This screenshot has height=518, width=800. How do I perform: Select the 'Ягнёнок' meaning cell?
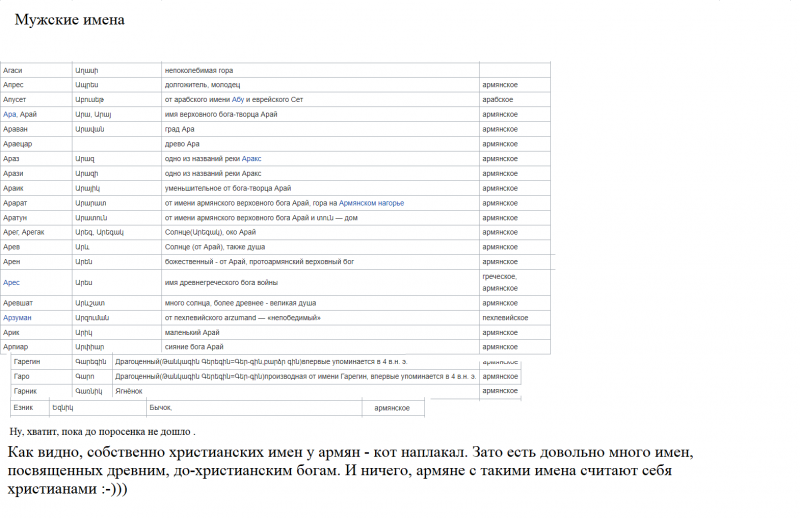point(295,391)
